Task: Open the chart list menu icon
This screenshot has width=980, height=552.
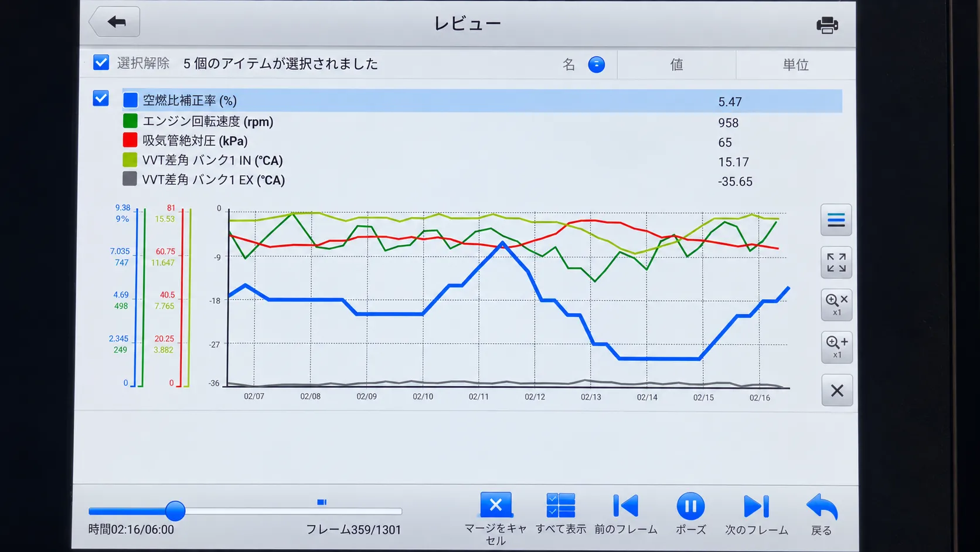Action: pyautogui.click(x=836, y=220)
